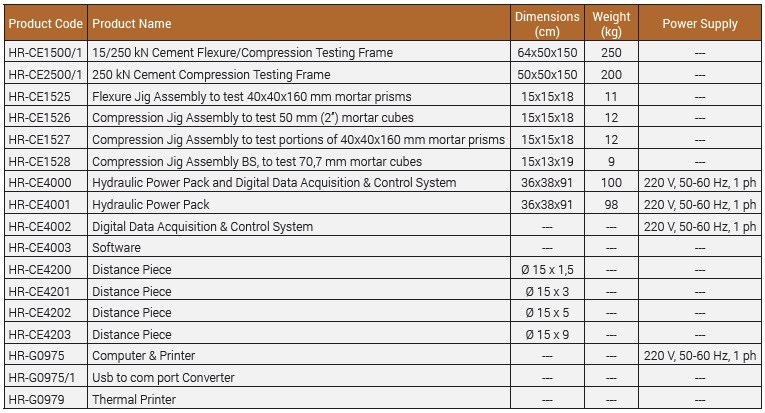Select the 250 kN Cement Compression Testing Frame row
765x413 pixels.
click(x=382, y=74)
